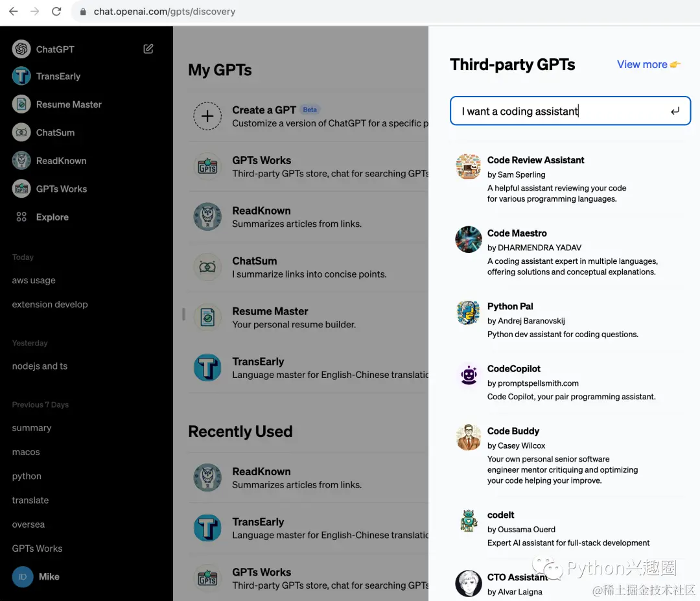The height and width of the screenshot is (601, 700).
Task: Open codeIt title
Action: coord(500,515)
